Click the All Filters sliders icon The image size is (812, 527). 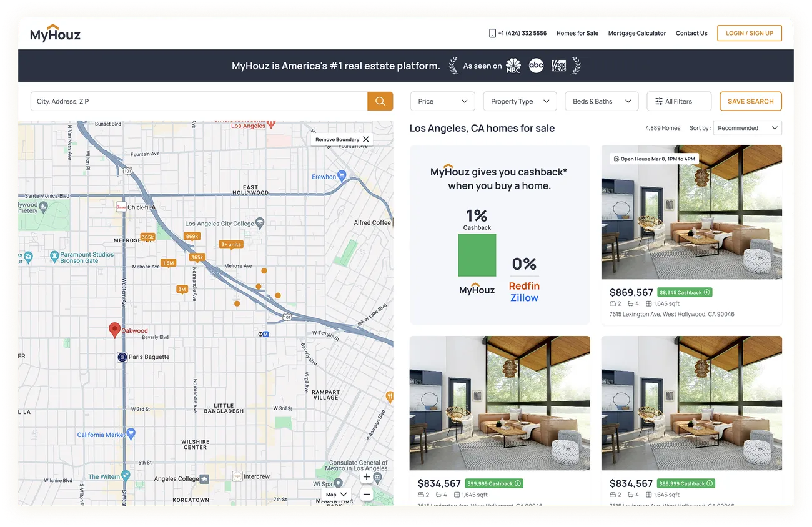659,101
